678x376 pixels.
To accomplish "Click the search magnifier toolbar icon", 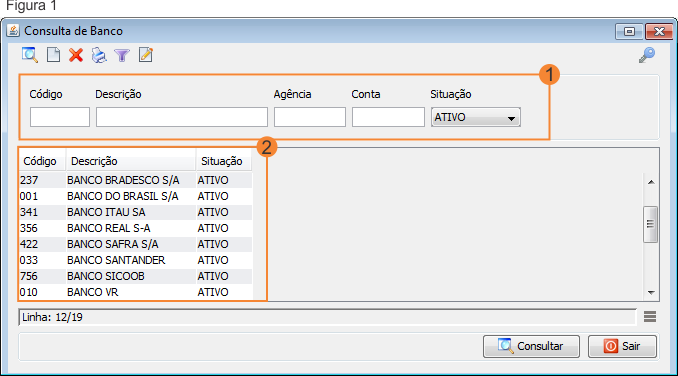I will pos(30,55).
